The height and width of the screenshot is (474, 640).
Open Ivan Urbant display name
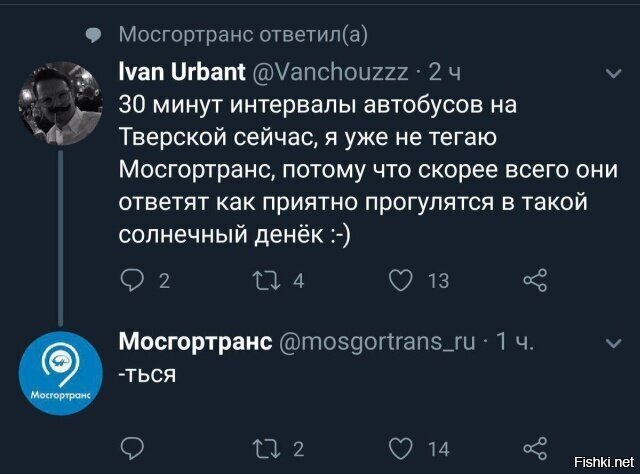(183, 74)
